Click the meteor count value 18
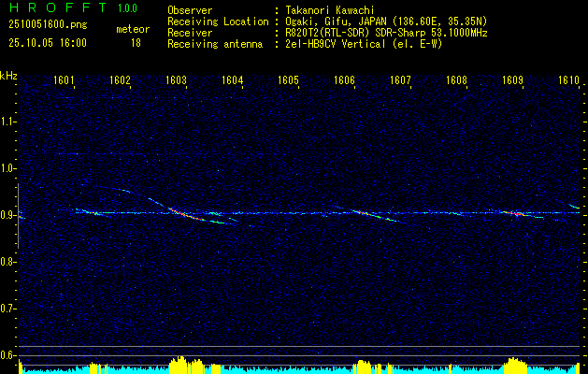This screenshot has height=374, width=588. 136,43
